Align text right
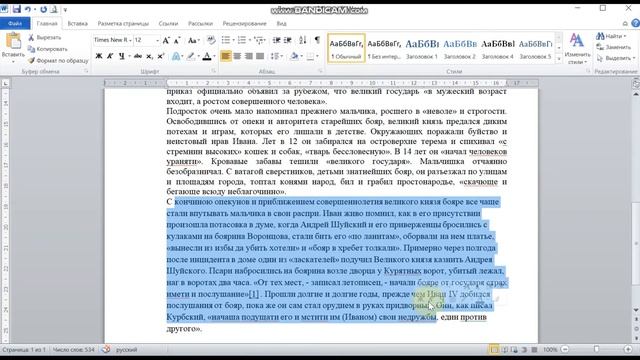 [x=249, y=56]
